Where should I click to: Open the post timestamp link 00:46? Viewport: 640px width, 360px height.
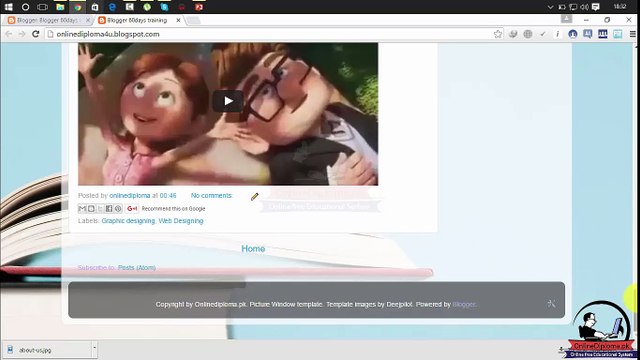click(x=168, y=196)
